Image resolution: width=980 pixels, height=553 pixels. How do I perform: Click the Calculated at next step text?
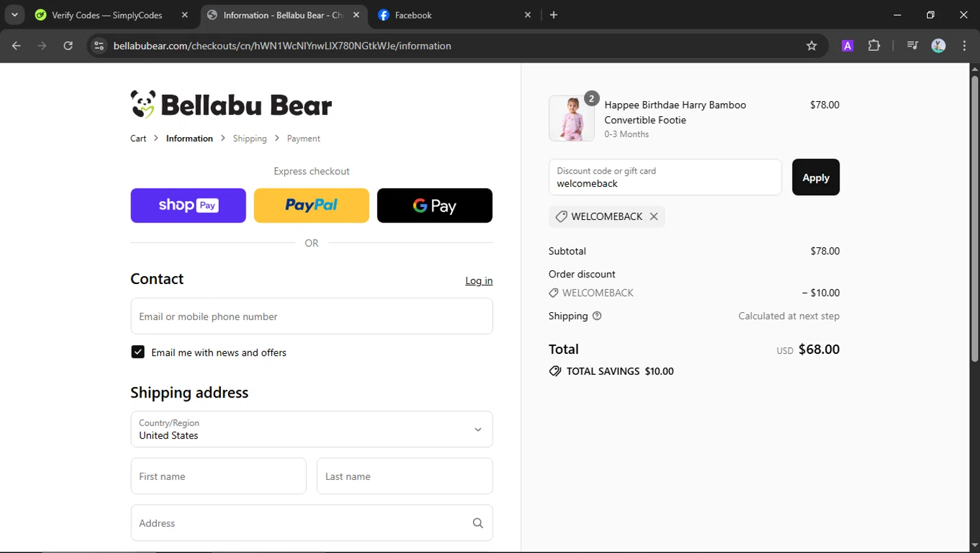point(789,316)
